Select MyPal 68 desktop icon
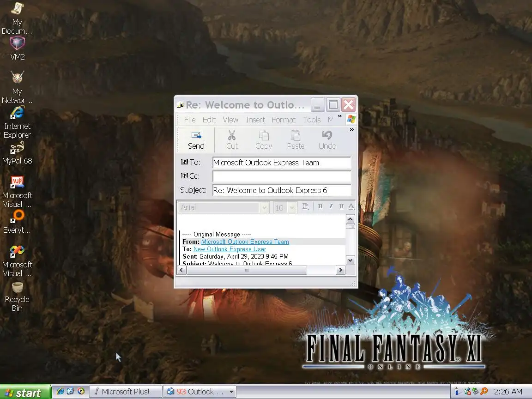Viewport: 532px width, 399px height. pos(17,153)
